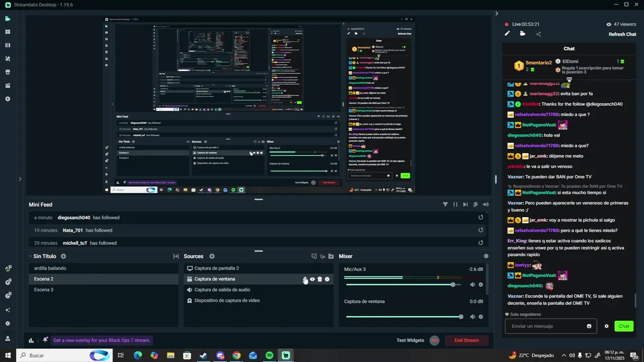This screenshot has height=362, width=644.
Task: Select the ardilla bailando scene
Action: click(104, 268)
